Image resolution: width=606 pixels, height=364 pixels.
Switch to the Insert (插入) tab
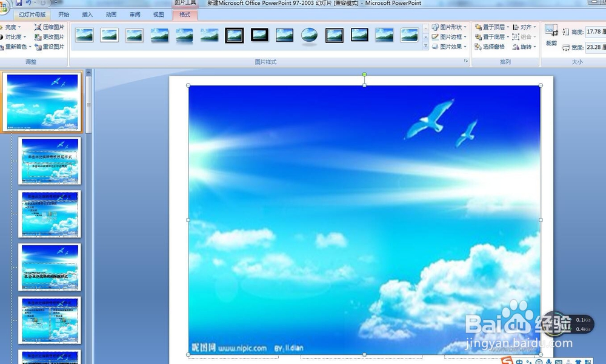click(x=87, y=15)
